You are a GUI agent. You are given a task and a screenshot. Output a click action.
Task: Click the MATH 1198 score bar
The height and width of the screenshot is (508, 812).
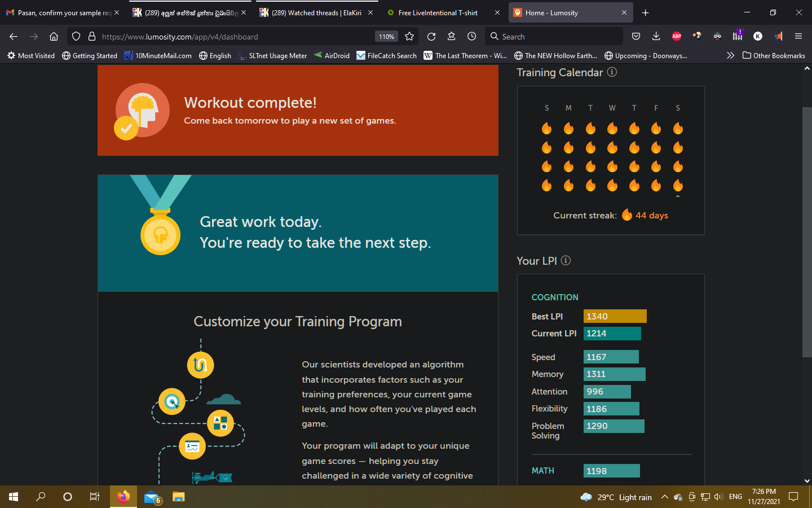612,471
